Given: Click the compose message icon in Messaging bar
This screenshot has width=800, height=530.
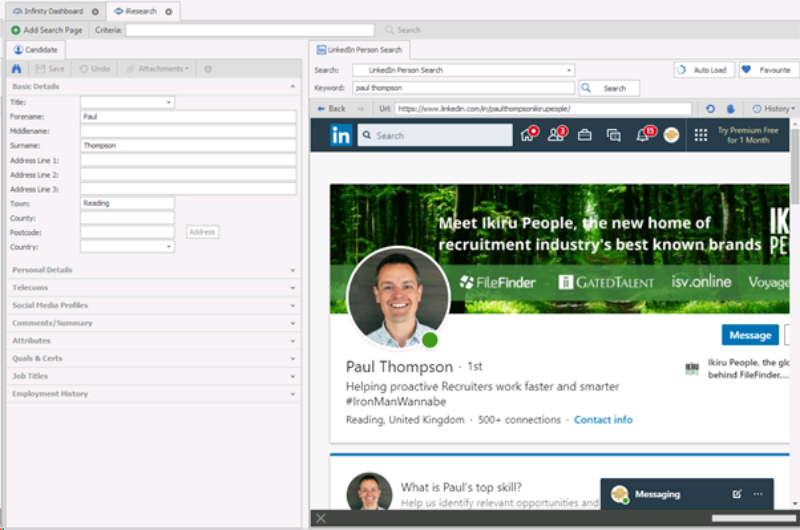Looking at the screenshot, I should (737, 494).
